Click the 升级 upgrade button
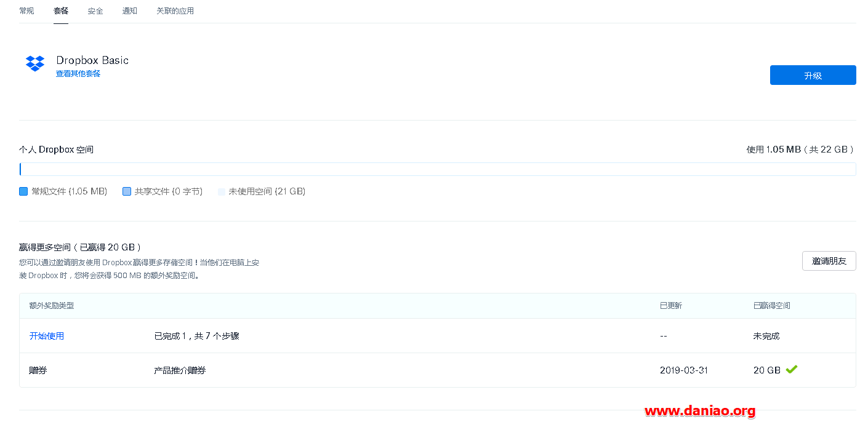 coord(813,75)
